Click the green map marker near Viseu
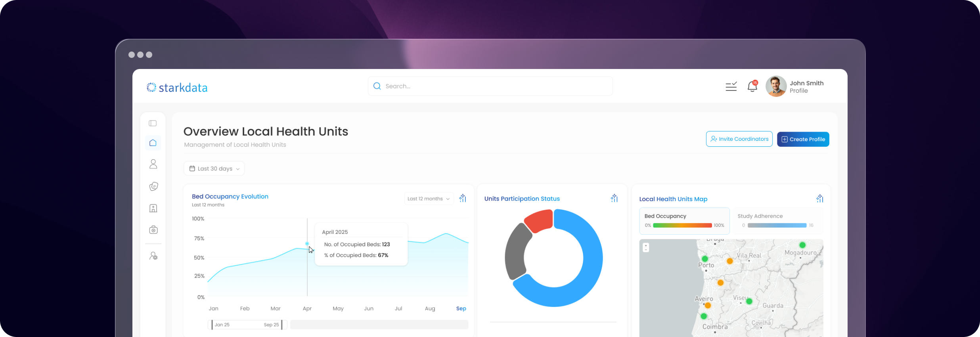Screen dimensions: 980x337 tap(749, 301)
